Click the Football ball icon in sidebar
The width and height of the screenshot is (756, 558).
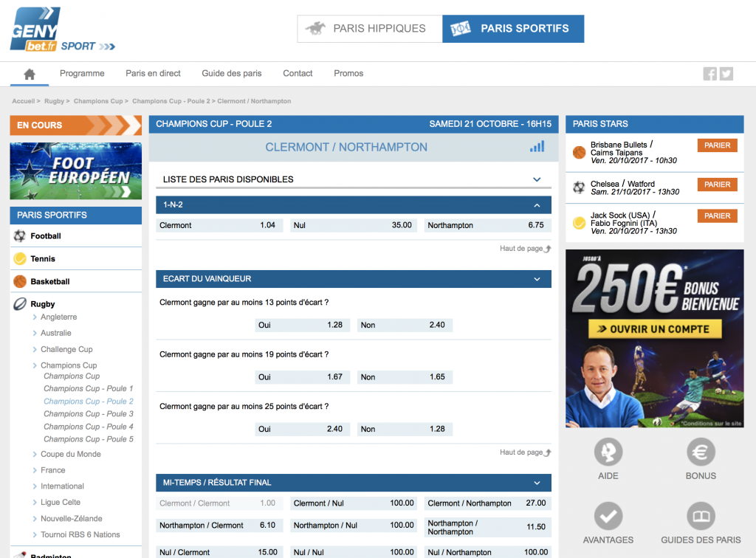[20, 236]
